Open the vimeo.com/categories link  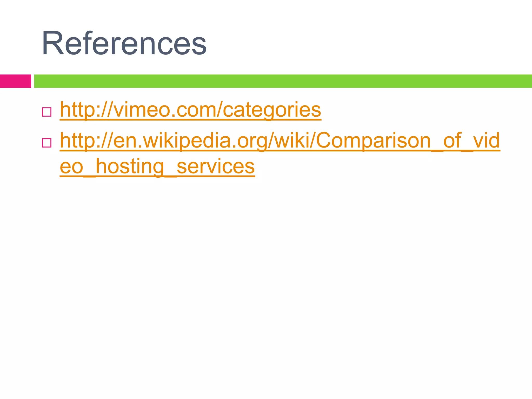tap(190, 110)
